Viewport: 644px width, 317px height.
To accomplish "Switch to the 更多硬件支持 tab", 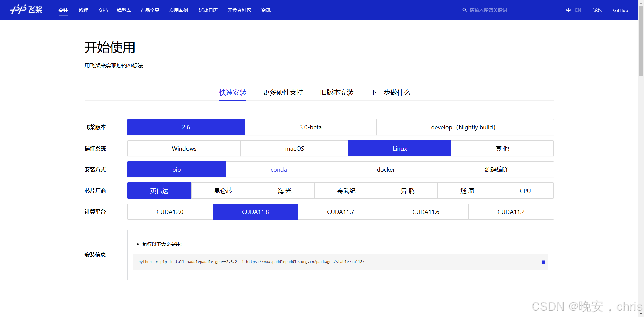I will point(283,92).
